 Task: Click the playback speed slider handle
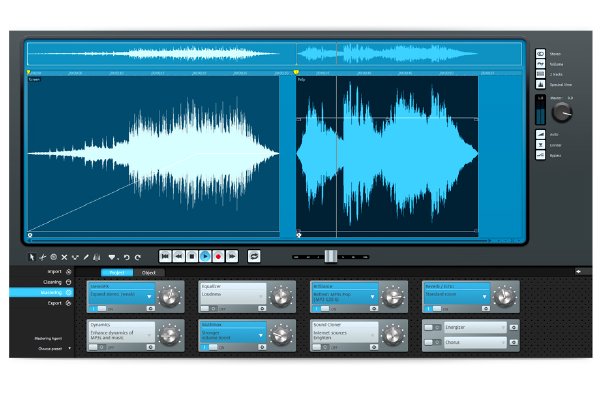[x=331, y=256]
